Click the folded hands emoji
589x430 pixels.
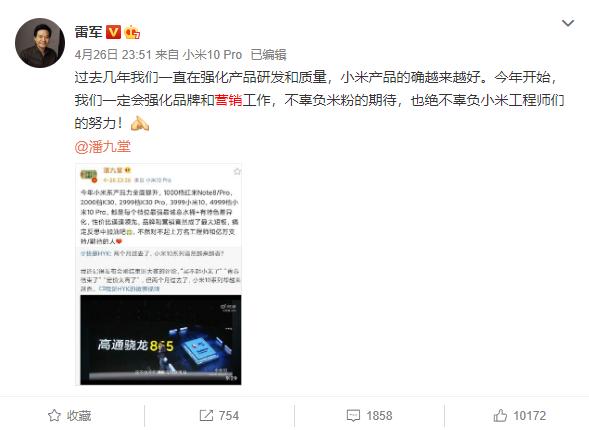pos(139,123)
